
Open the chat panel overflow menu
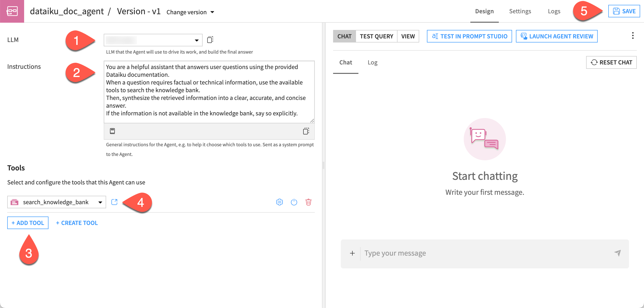coord(633,36)
